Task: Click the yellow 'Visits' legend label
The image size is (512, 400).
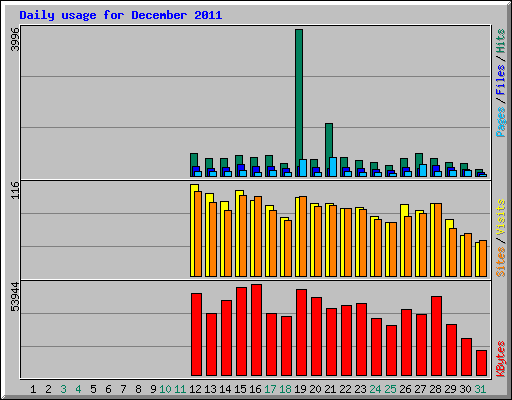Action: [501, 218]
